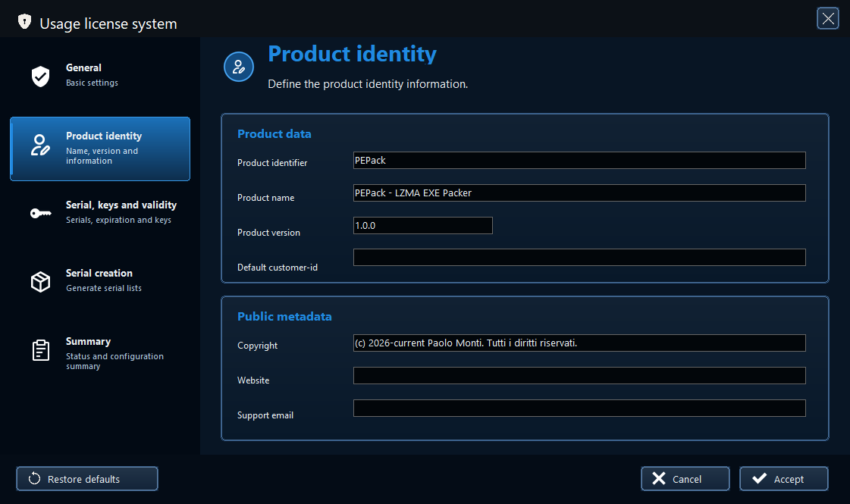Click the circular arrow icon on Restore defaults
The height and width of the screenshot is (504, 850).
pos(34,478)
